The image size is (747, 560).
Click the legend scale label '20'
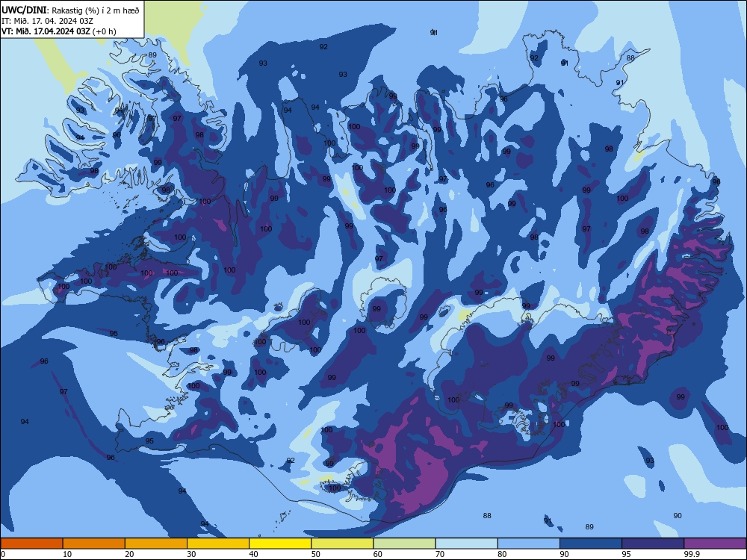(x=129, y=554)
